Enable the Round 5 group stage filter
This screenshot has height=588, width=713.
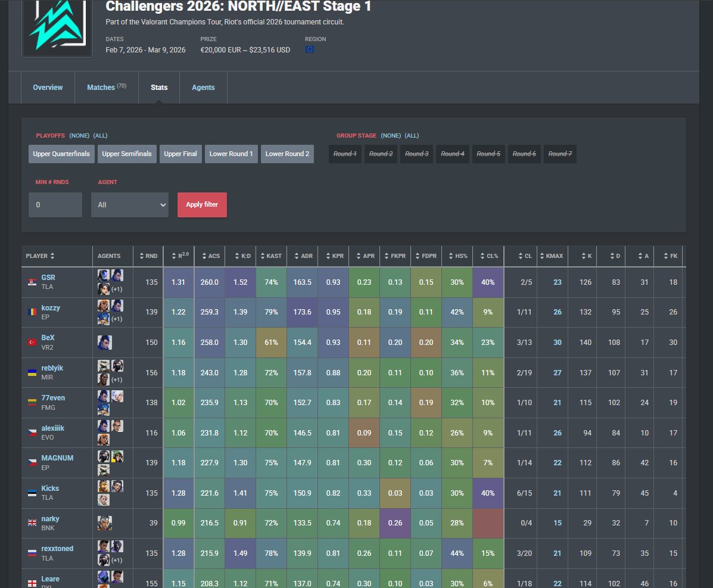coord(489,154)
